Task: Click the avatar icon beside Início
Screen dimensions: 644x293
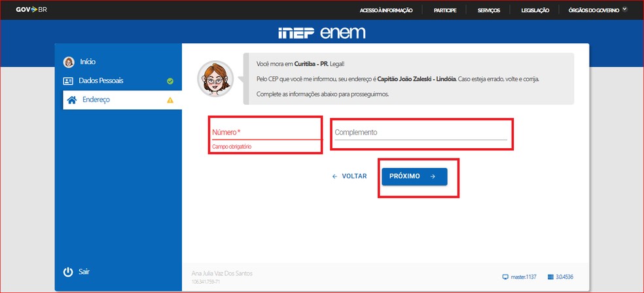Action: (x=69, y=62)
